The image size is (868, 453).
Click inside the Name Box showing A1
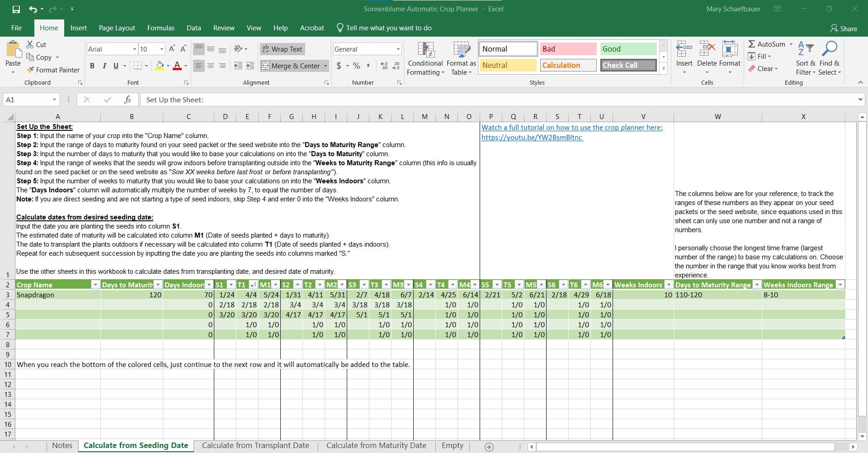click(27, 100)
